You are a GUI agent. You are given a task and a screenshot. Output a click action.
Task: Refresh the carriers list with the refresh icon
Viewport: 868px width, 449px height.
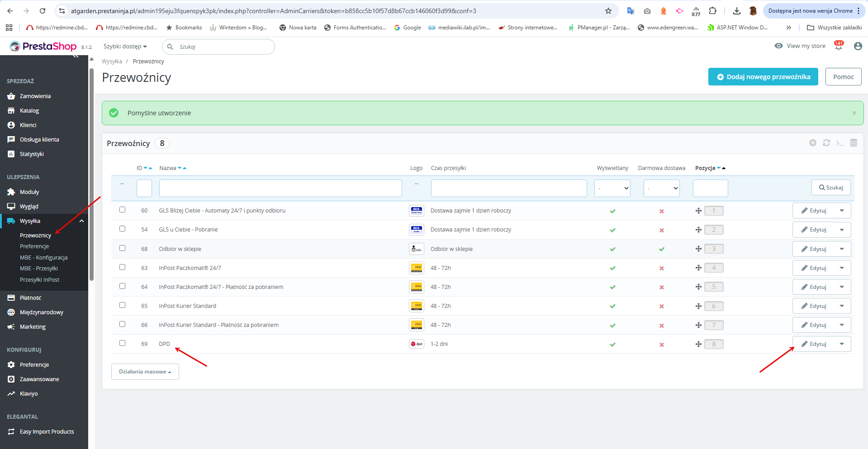826,143
